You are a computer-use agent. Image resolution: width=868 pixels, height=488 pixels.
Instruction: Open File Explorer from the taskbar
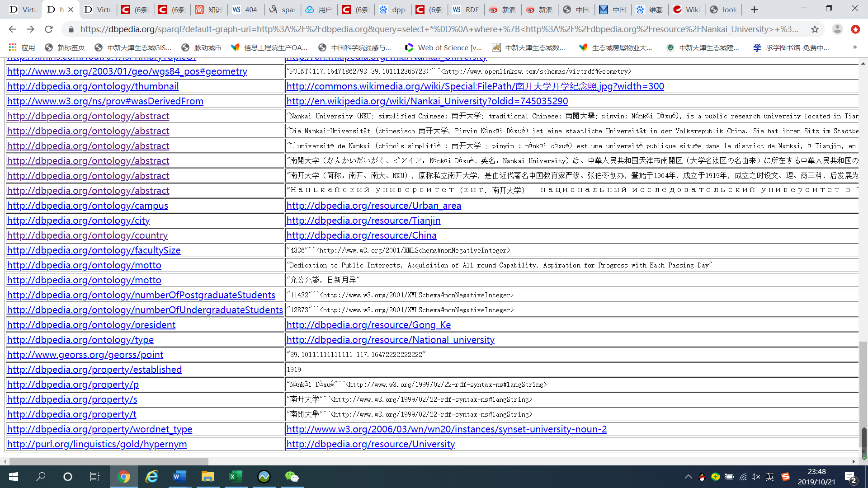(x=208, y=477)
